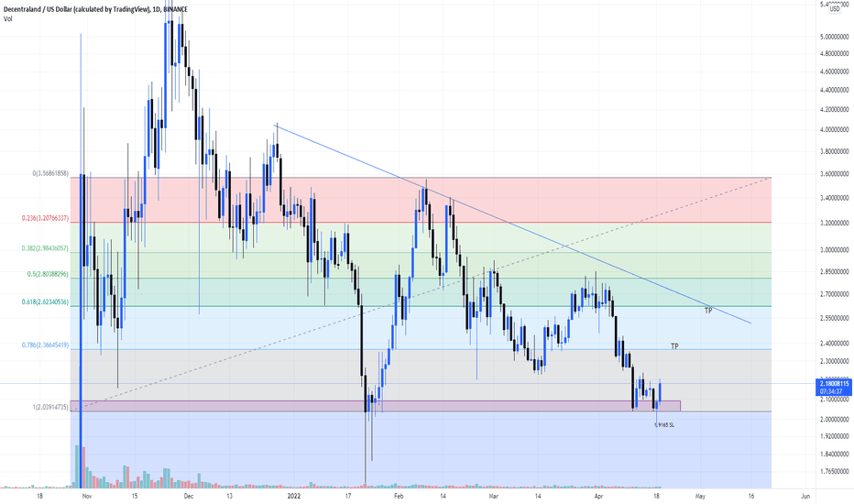Click the May label on time axis
The image size is (854, 504).
pyautogui.click(x=700, y=497)
